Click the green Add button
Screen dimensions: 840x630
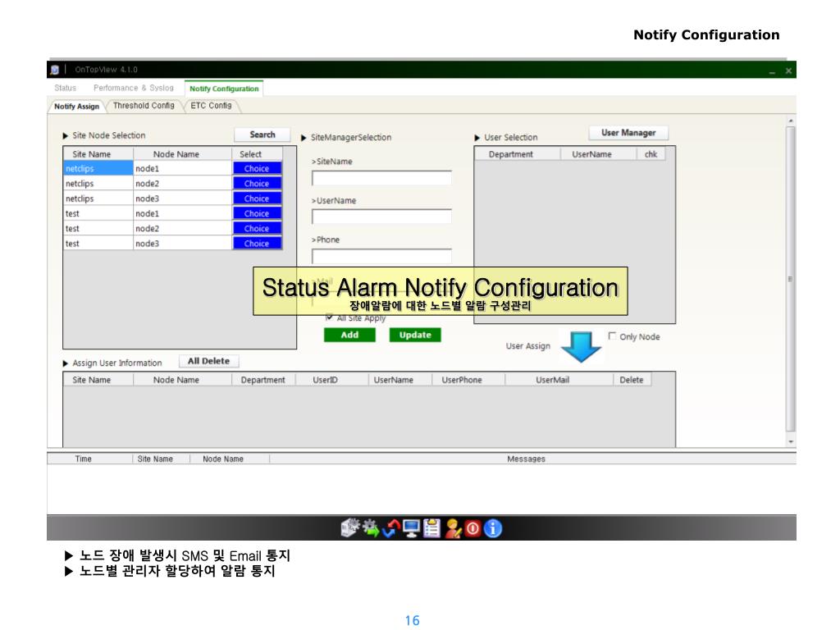pyautogui.click(x=349, y=335)
